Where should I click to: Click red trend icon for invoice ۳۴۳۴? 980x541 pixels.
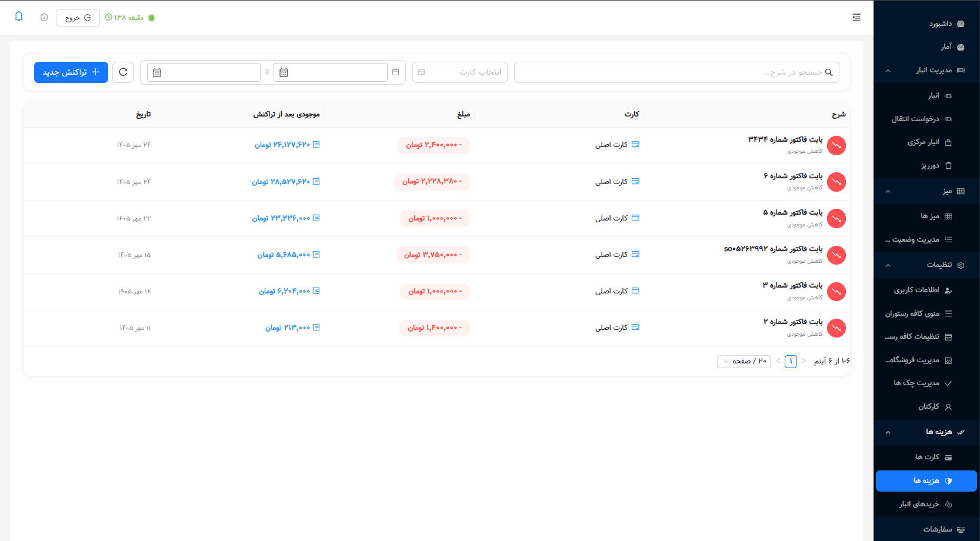click(836, 145)
